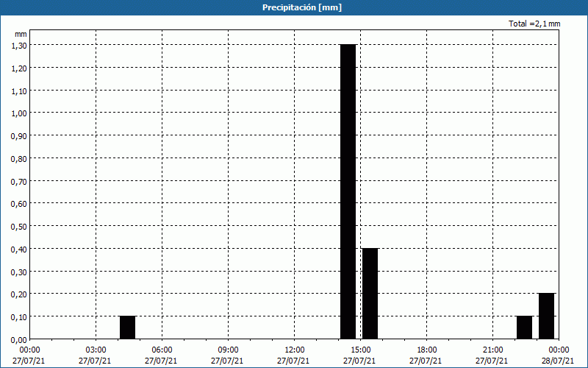This screenshot has width=588, height=368.
Task: Click the 09:00 time axis label
Action: tap(228, 350)
